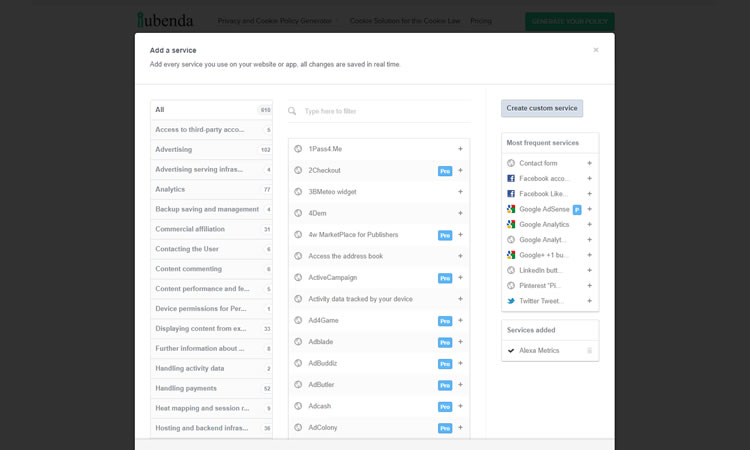The height and width of the screenshot is (450, 750).
Task: Click the Adcash service name
Action: click(x=320, y=406)
